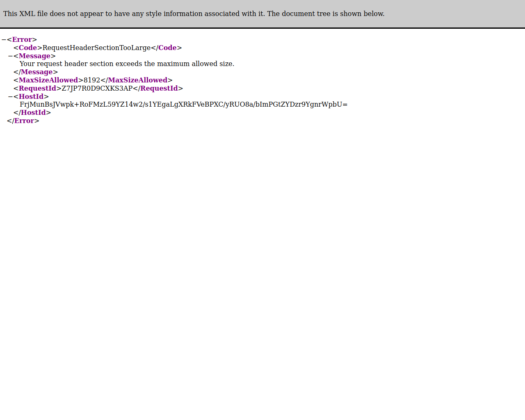
Task: Click the 'Your request header section exceeds' message
Action: coord(127,64)
